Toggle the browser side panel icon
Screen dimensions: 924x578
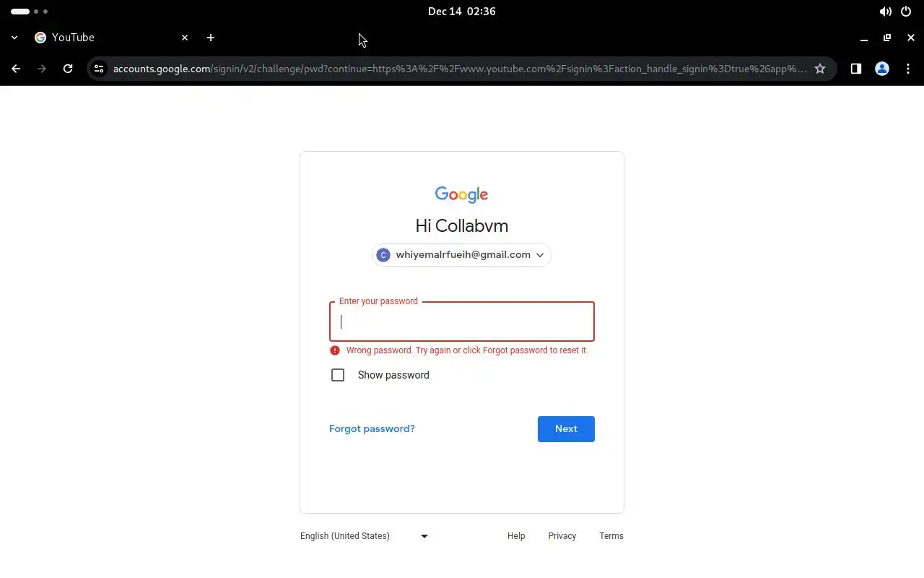(855, 69)
